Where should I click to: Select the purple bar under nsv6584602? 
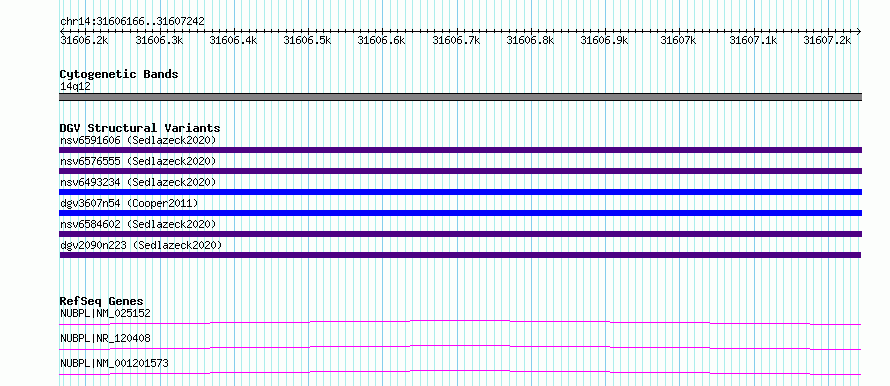460,234
